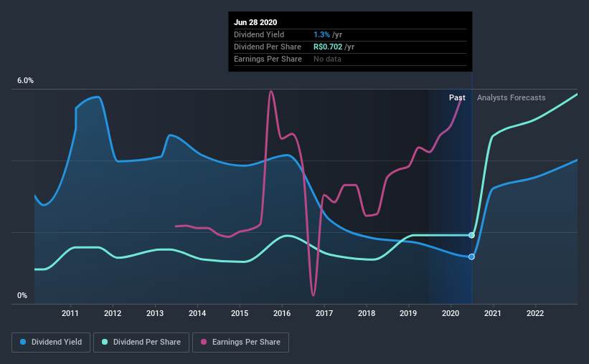Click the No data earnings tooltip value
Image resolution: width=589 pixels, height=364 pixels.
(327, 59)
